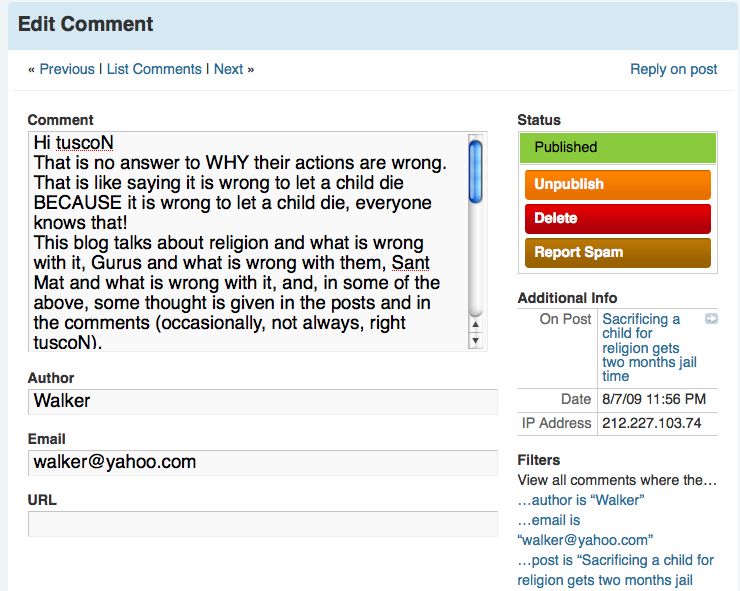Open the Sacrificing a child post link
The width and height of the screenshot is (740, 591).
649,347
